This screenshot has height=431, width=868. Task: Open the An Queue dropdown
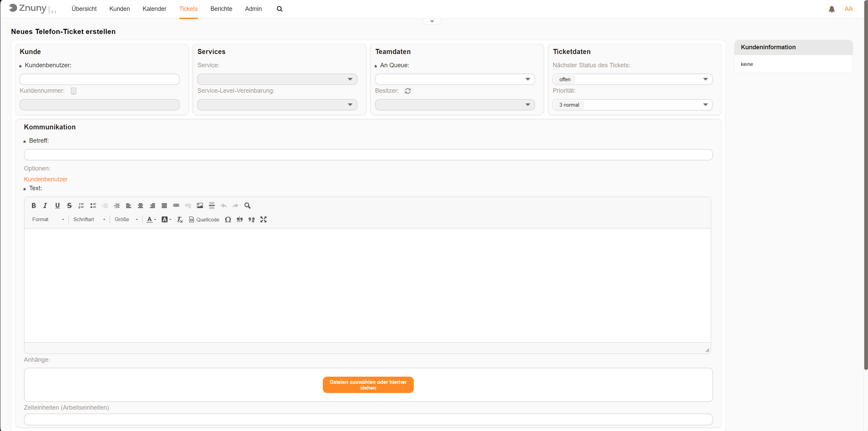pyautogui.click(x=455, y=79)
